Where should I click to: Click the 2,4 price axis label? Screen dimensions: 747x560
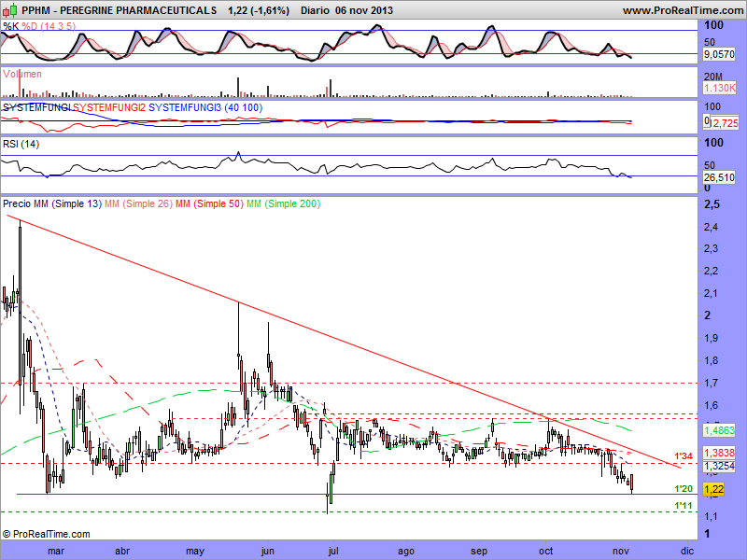[711, 227]
